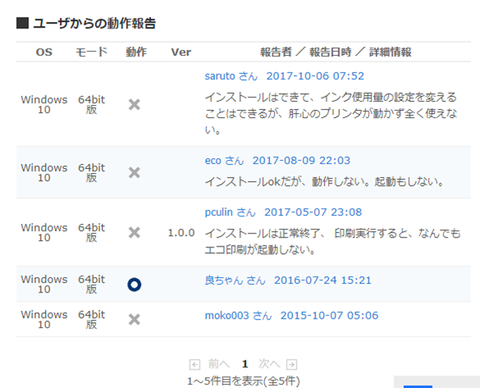Open reporter link pculin さん
This screenshot has height=388, width=480.
pyautogui.click(x=230, y=212)
